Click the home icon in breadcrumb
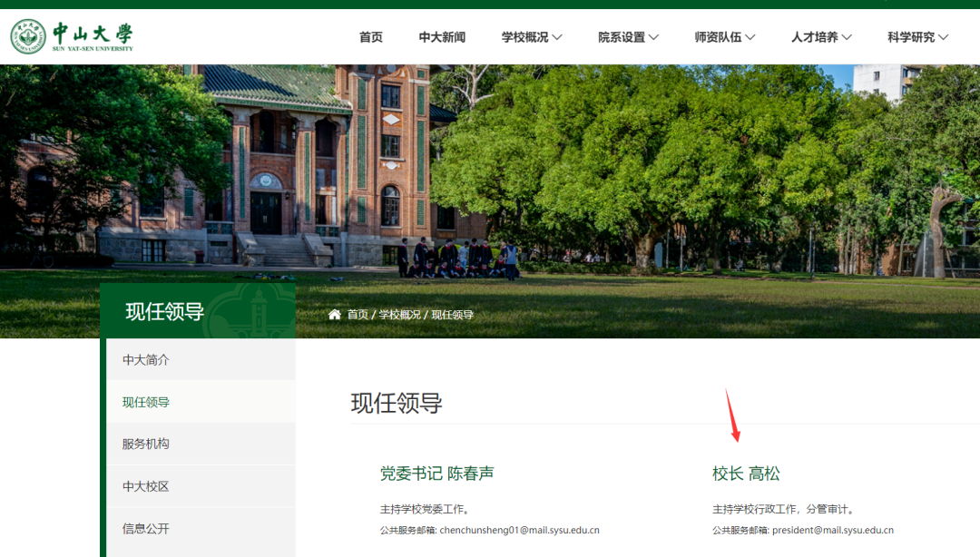The height and width of the screenshot is (557, 980). pos(334,315)
